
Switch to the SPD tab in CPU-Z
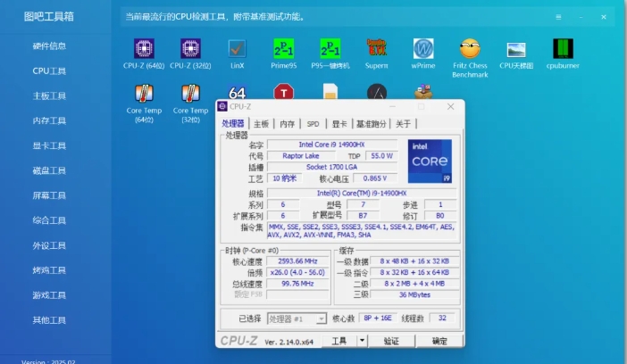tap(313, 124)
